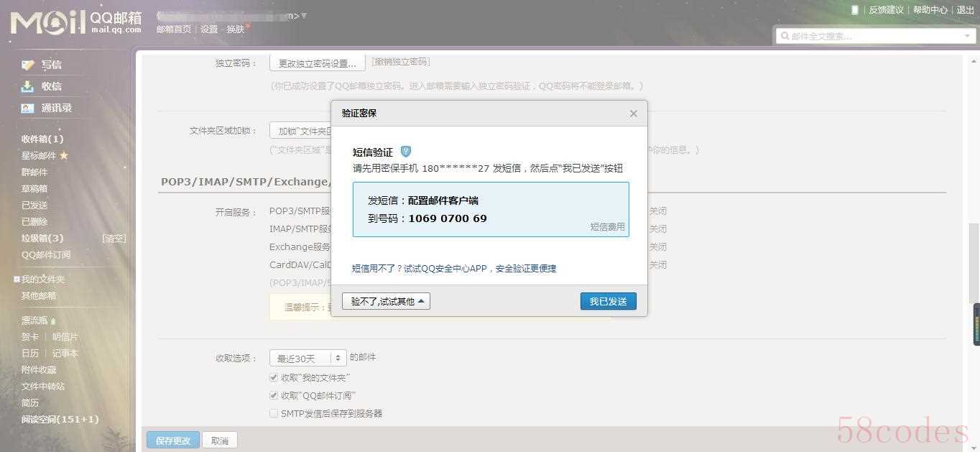Open the 收件箱(1) folder
980x452 pixels.
pos(42,139)
